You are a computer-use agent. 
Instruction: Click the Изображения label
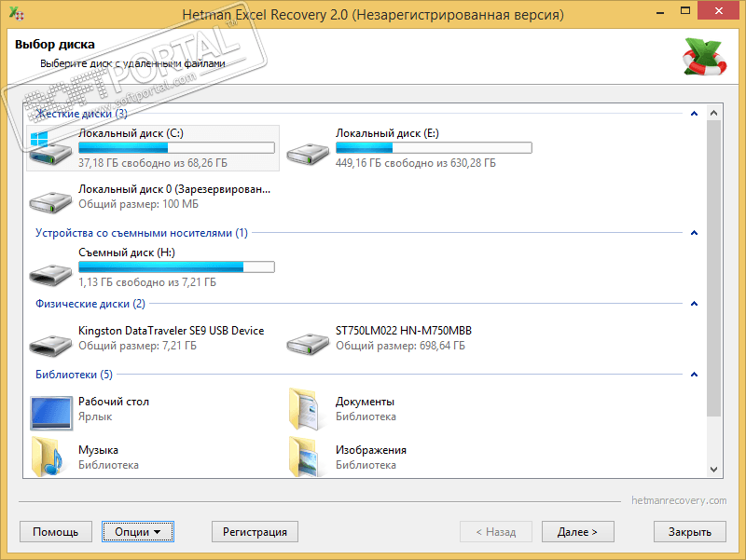click(x=371, y=450)
